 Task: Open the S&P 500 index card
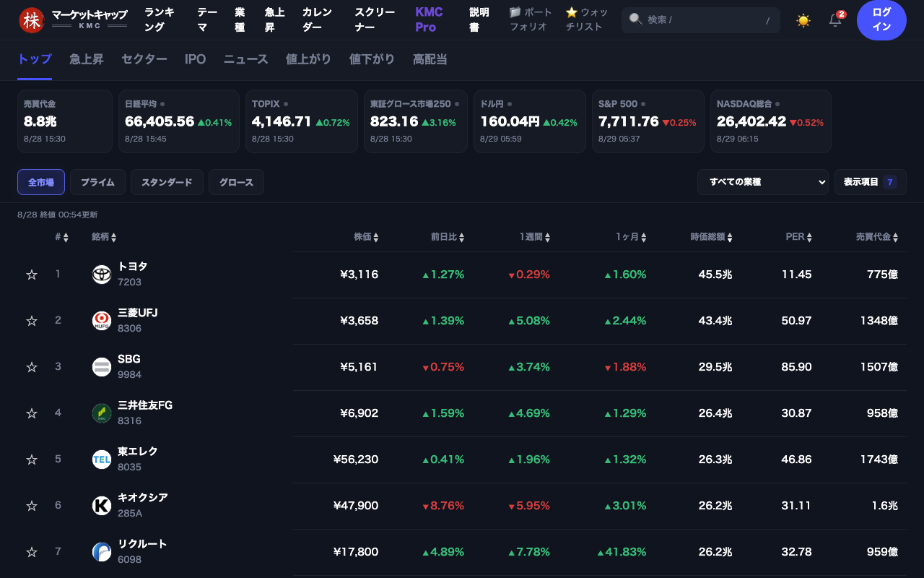[x=648, y=121]
